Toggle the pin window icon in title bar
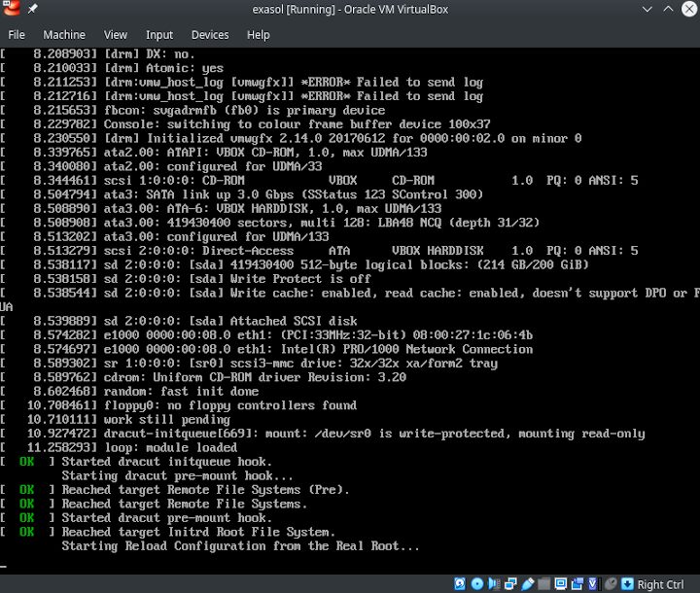 33,9
